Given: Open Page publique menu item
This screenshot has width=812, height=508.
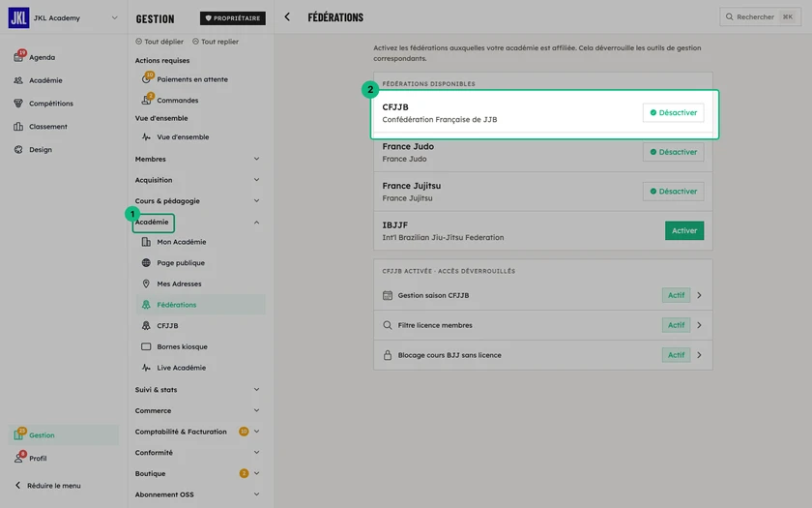Looking at the screenshot, I should [200, 263].
